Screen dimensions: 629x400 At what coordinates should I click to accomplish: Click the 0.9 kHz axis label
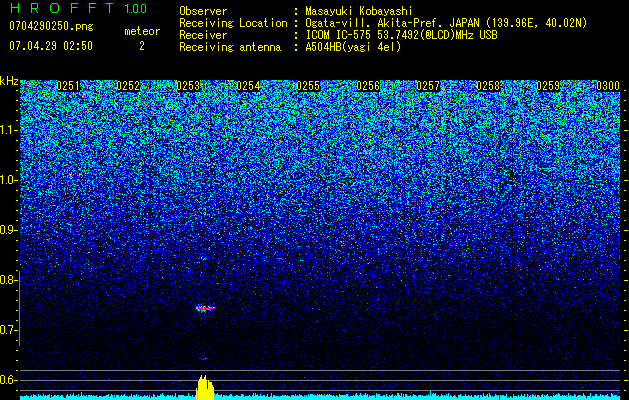tap(8, 230)
